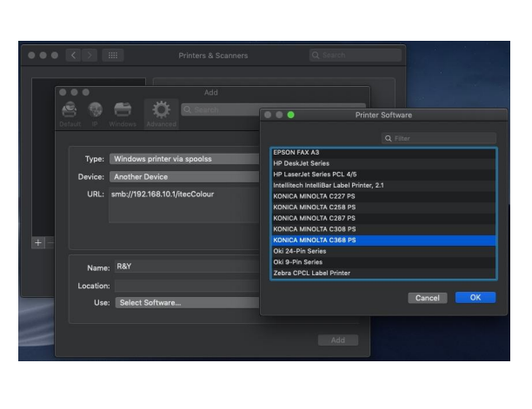Pick Zebra CPCL Label Printer entry
This screenshot has width=532, height=409.
pyautogui.click(x=382, y=273)
